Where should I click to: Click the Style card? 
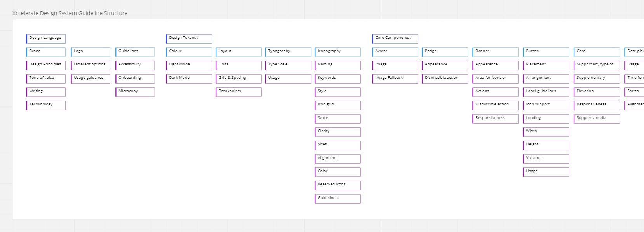(x=338, y=92)
